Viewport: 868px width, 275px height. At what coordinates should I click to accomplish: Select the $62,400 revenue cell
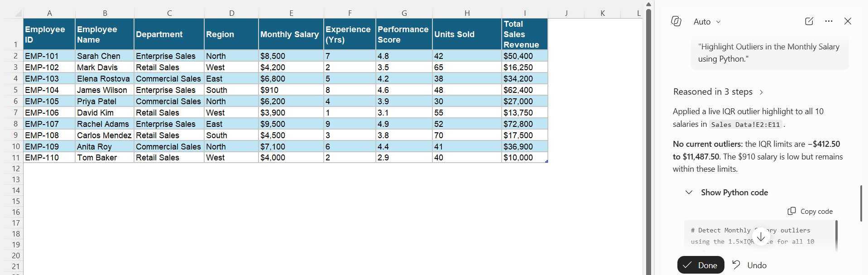point(525,90)
